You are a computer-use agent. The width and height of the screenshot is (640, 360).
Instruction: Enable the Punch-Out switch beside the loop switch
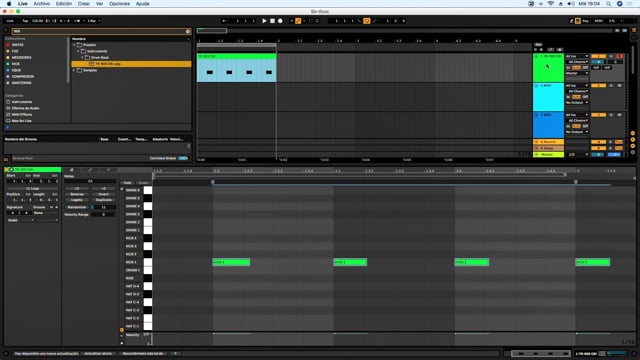tap(374, 21)
